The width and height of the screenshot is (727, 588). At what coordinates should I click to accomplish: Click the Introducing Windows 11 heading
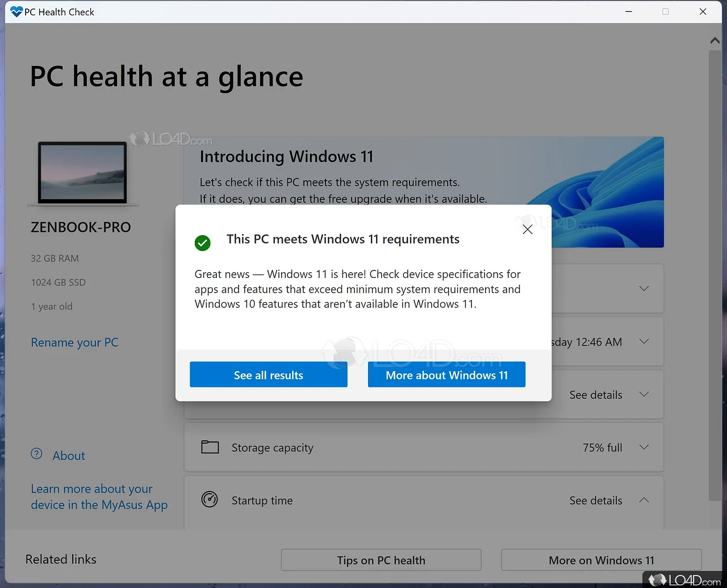tap(286, 157)
